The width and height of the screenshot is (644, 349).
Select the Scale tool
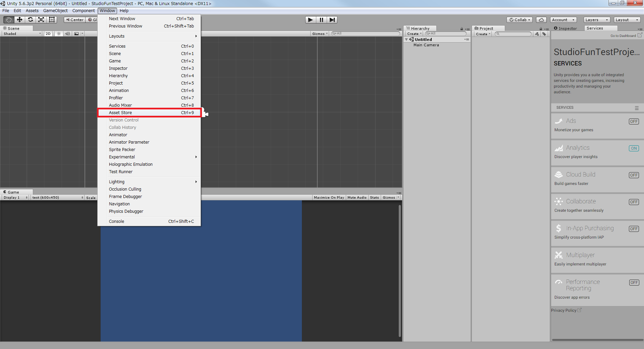coord(41,20)
